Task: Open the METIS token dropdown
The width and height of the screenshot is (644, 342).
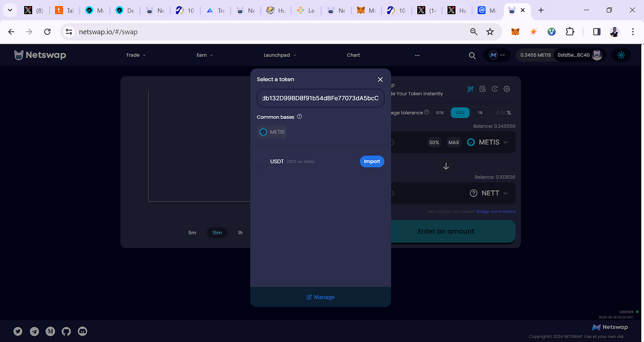Action: pyautogui.click(x=487, y=142)
